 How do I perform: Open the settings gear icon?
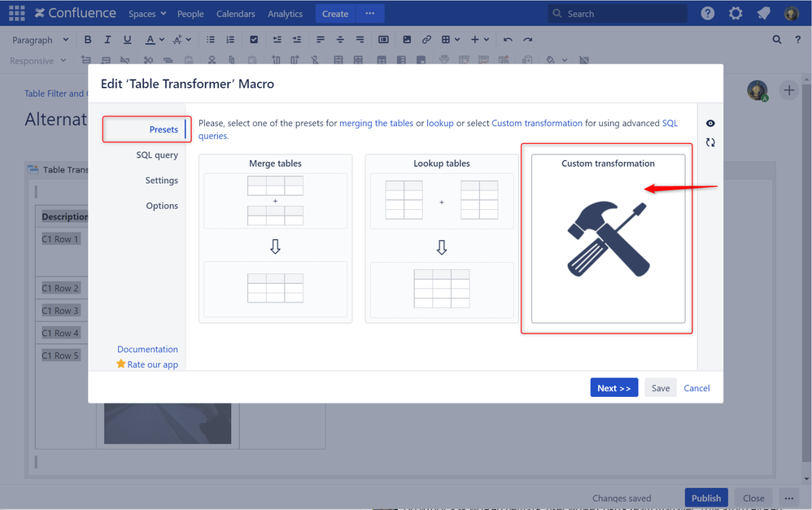tap(736, 14)
